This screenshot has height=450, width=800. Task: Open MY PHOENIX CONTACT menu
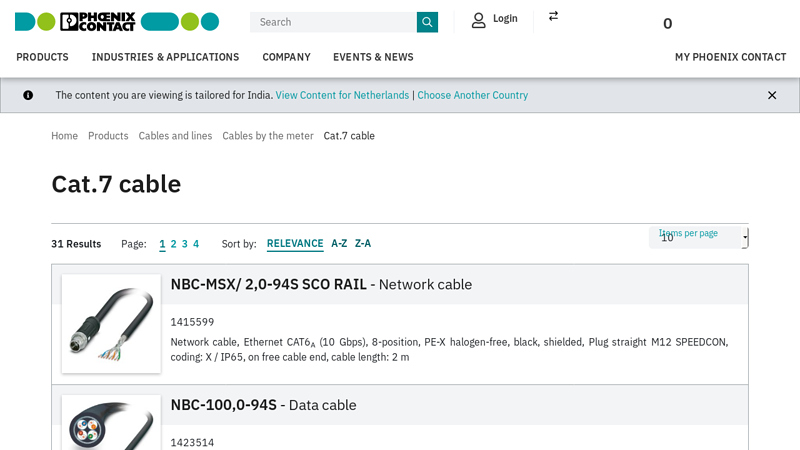(731, 57)
